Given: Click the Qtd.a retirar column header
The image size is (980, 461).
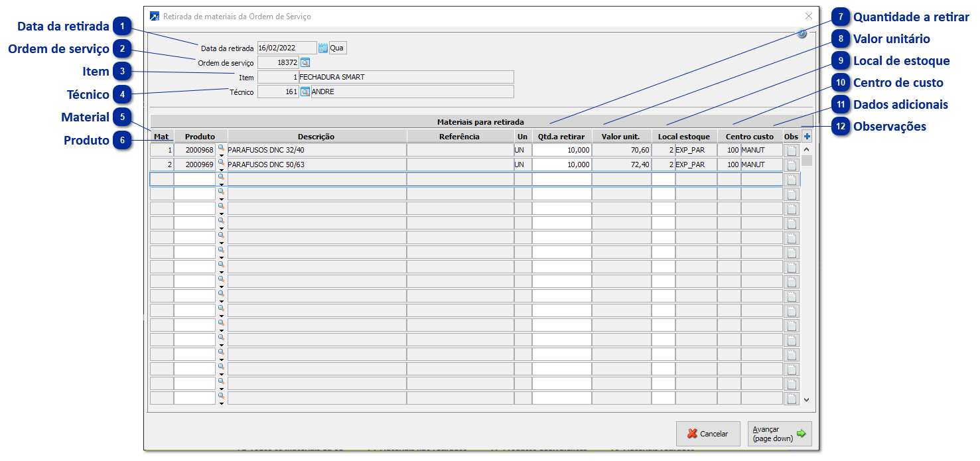Looking at the screenshot, I should point(562,136).
